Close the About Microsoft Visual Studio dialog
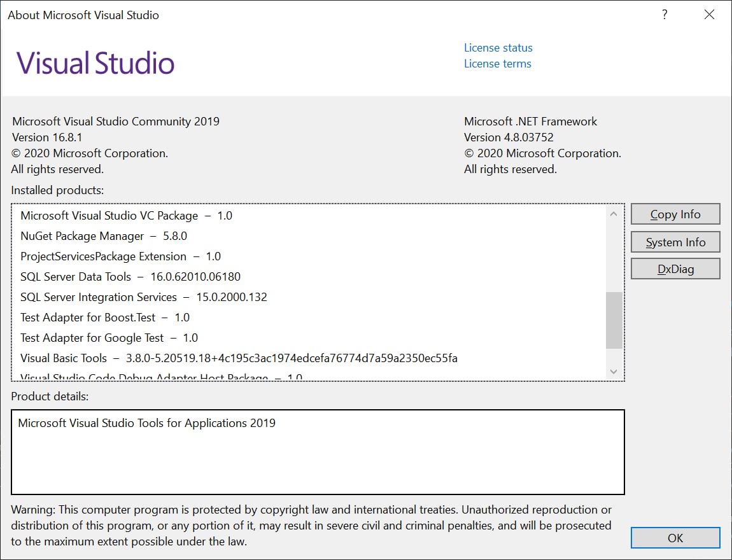This screenshot has height=560, width=732. pos(709,15)
